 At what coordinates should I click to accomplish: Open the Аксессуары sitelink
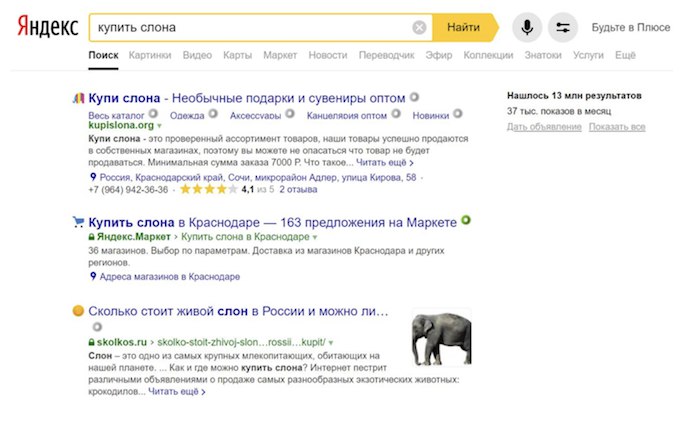pyautogui.click(x=255, y=116)
